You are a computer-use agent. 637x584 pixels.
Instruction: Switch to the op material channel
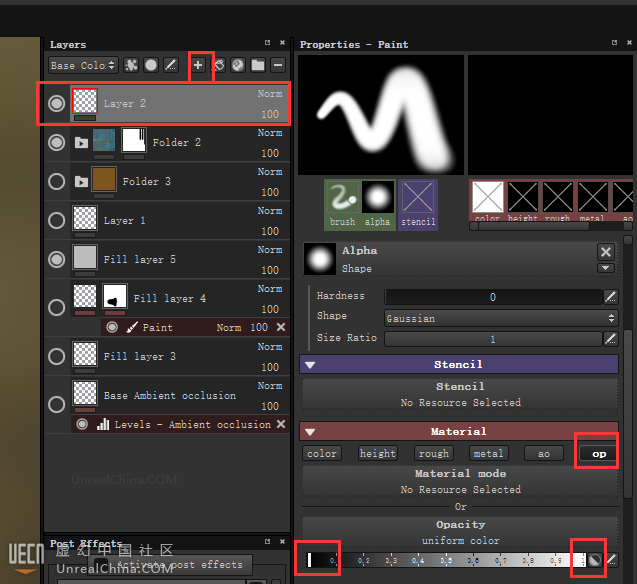coord(599,453)
